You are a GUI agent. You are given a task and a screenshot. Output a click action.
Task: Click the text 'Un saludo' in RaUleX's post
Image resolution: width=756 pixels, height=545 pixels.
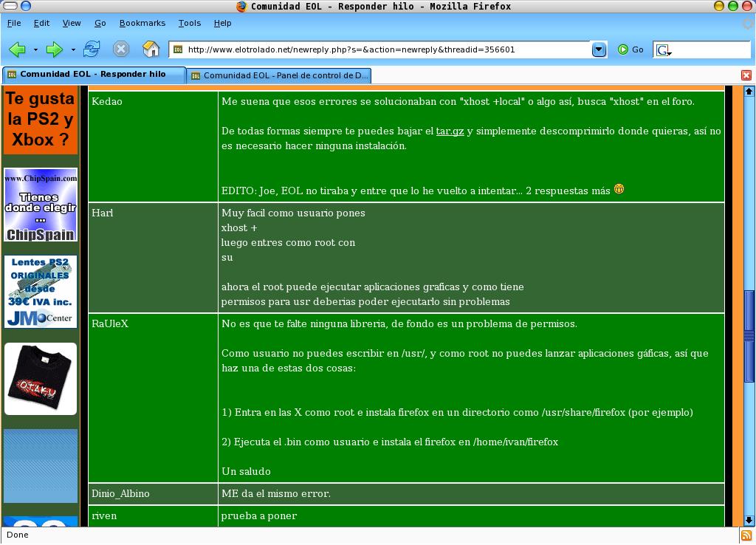click(246, 471)
